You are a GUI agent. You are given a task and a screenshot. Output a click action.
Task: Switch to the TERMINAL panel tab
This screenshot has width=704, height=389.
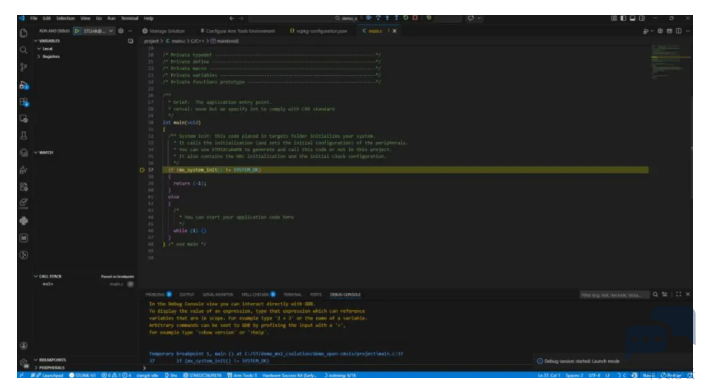[293, 295]
